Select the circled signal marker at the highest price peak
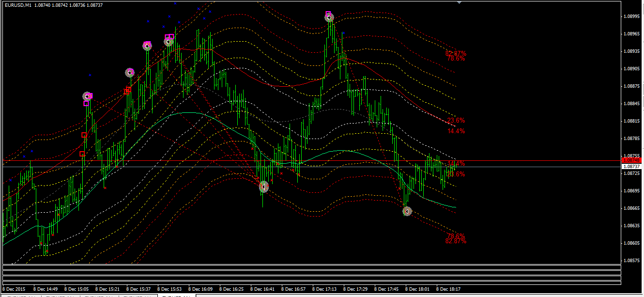Screen dimensions: 644x297 tap(329, 17)
